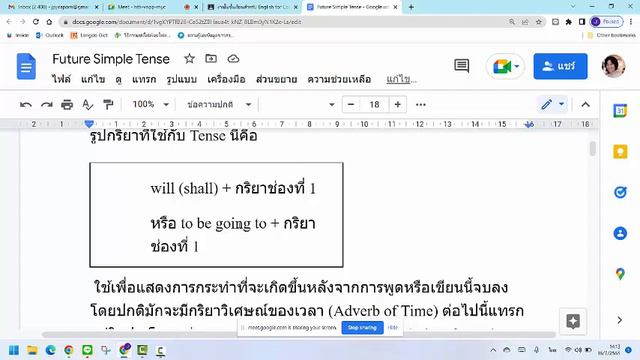Open the Longdo Dict bookmark
640x360 pixels.
click(x=89, y=35)
